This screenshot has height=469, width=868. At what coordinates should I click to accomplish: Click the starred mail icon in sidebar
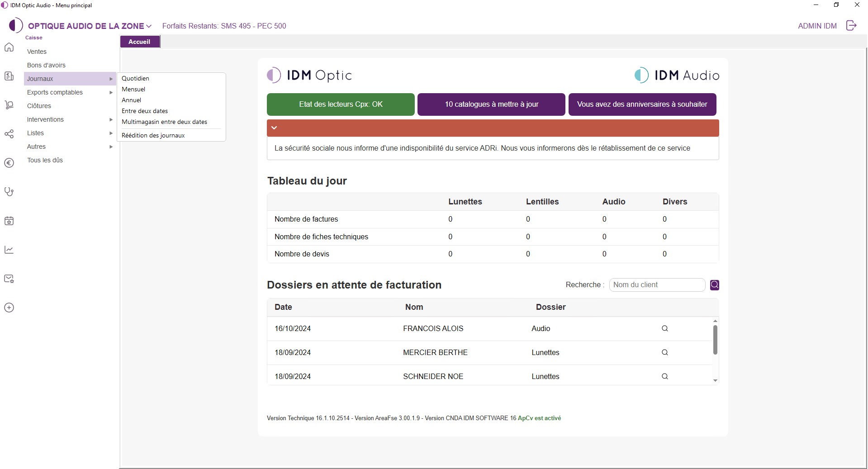[x=9, y=279]
